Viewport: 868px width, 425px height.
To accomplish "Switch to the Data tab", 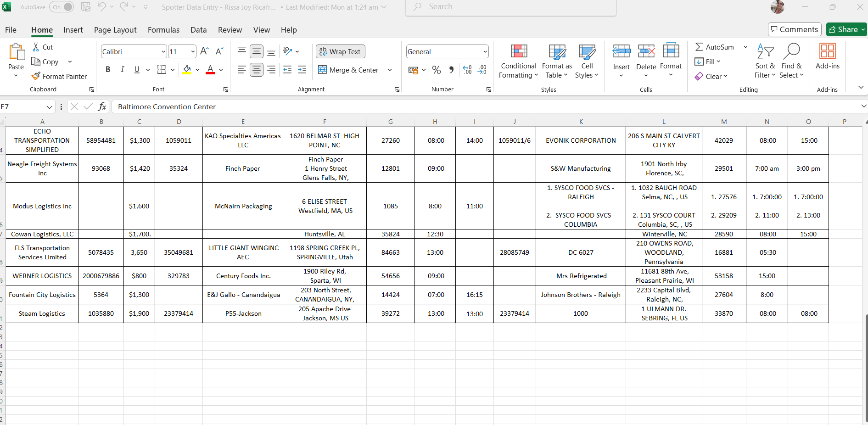I will click(x=198, y=30).
